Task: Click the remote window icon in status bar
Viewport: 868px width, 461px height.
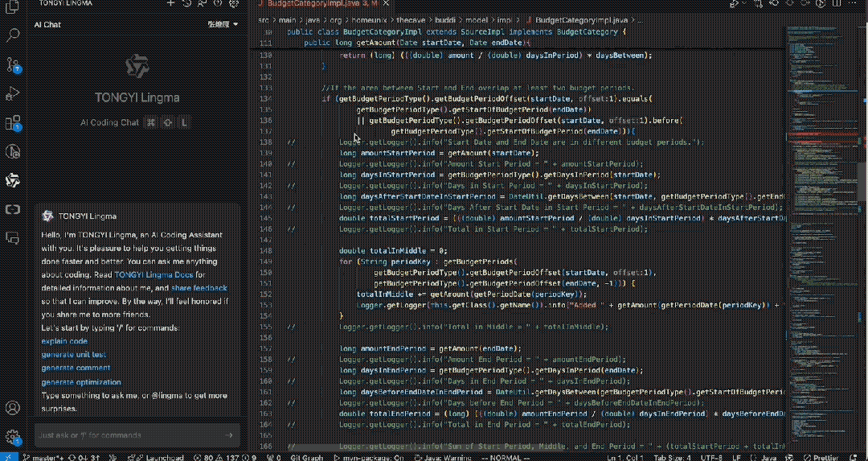Action: coord(8,458)
